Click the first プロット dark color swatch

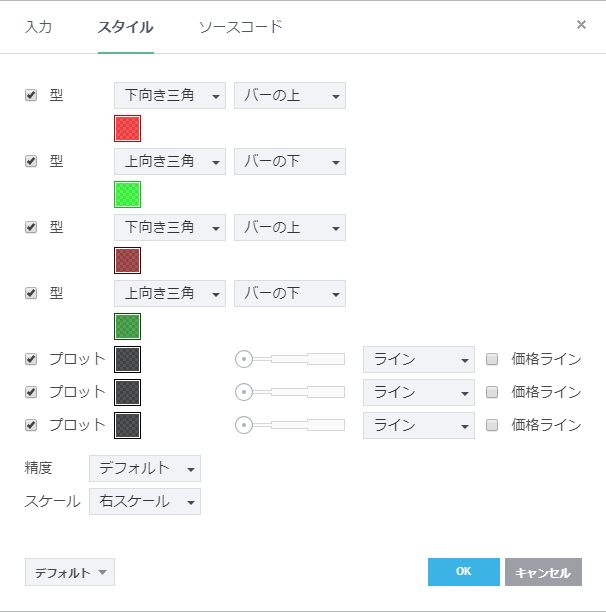[128, 359]
